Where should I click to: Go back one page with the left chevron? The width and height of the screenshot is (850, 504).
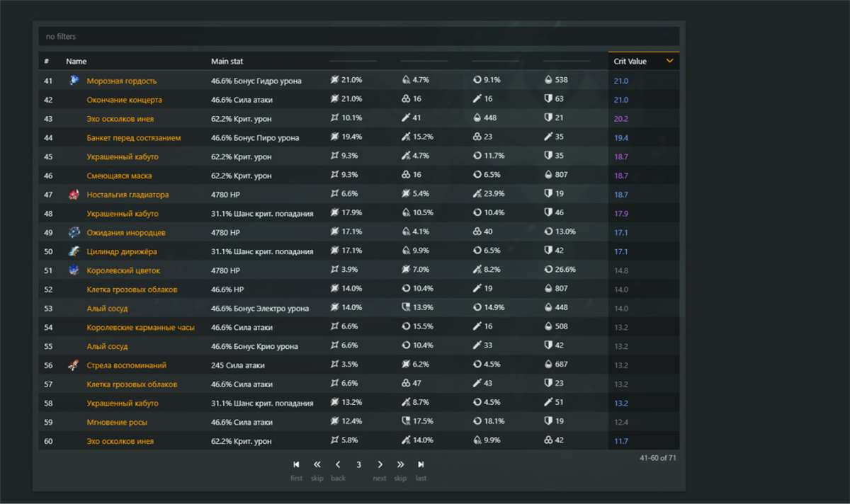click(x=338, y=464)
